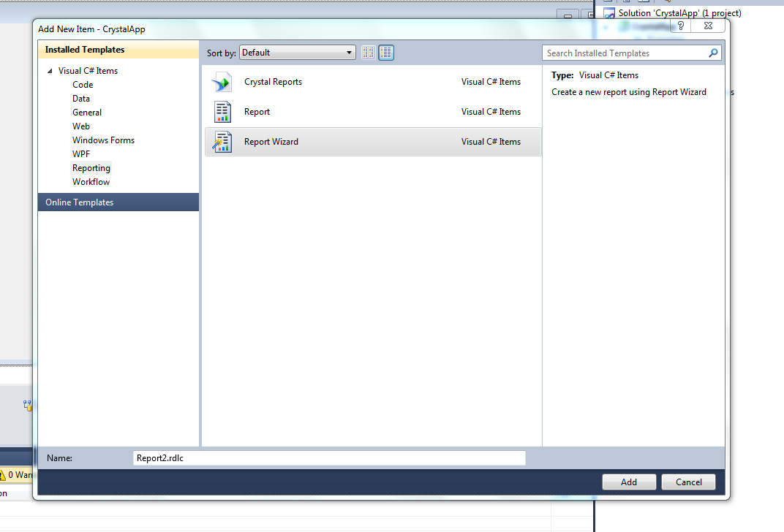The height and width of the screenshot is (532, 784).
Task: Select the Report template name
Action: pyautogui.click(x=257, y=112)
